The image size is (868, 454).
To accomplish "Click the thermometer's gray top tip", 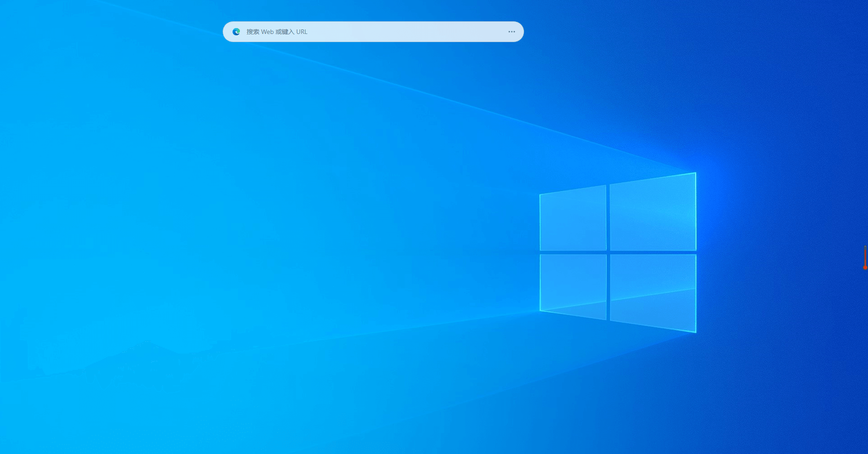I will pyautogui.click(x=865, y=247).
